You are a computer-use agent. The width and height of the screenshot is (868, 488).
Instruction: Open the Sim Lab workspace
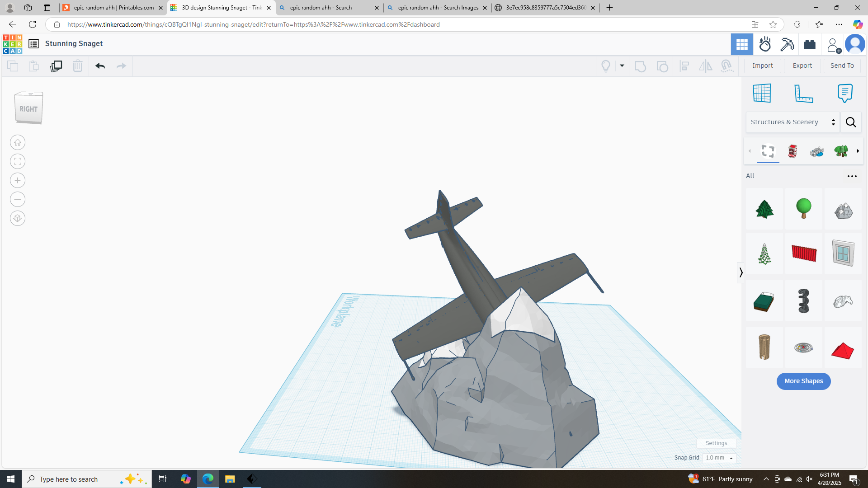(765, 44)
